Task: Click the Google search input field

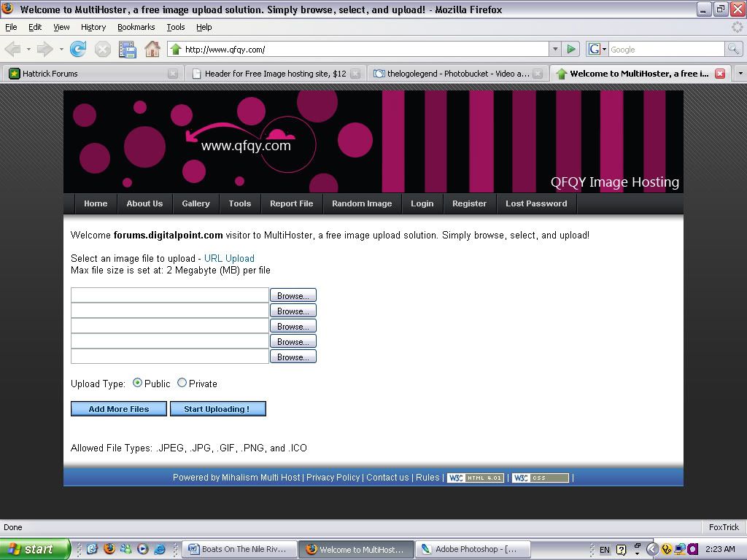Action: [667, 49]
